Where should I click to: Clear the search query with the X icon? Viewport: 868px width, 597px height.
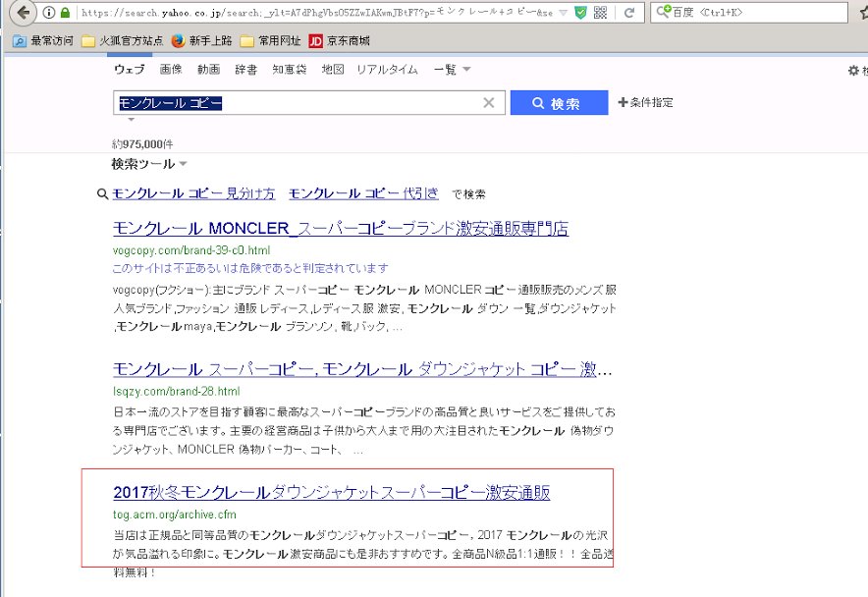click(489, 102)
